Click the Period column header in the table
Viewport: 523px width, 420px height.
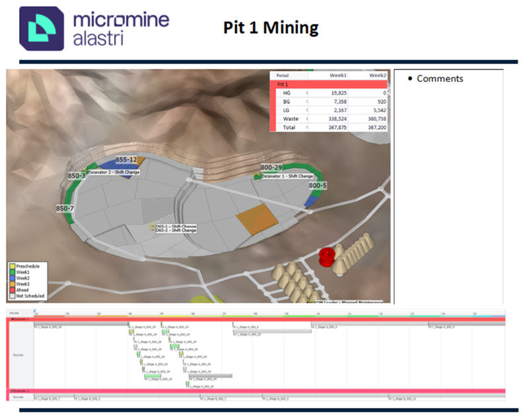tap(283, 75)
